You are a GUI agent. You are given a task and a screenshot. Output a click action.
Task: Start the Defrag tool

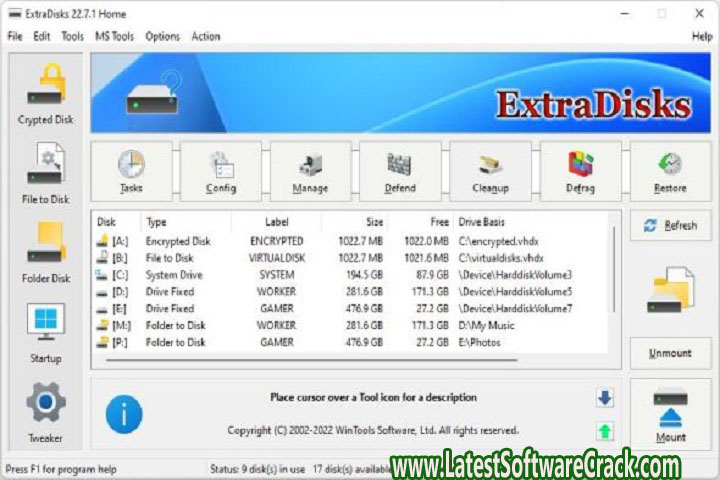[x=580, y=170]
